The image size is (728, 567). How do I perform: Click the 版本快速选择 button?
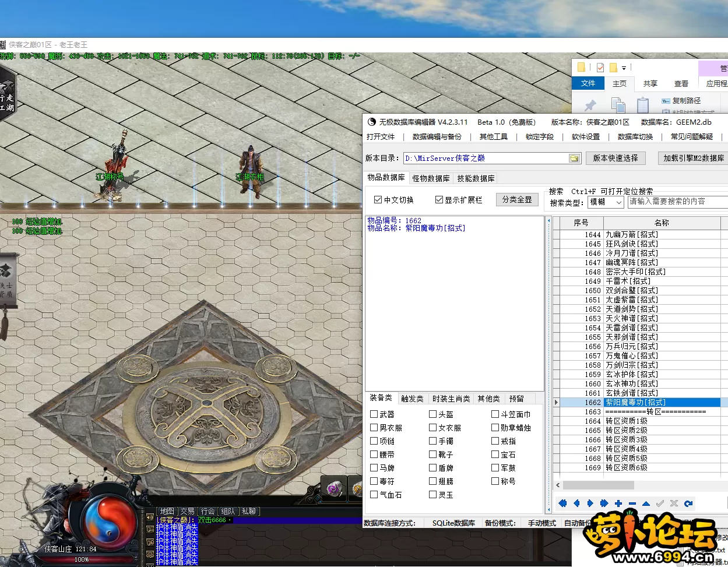coord(616,158)
